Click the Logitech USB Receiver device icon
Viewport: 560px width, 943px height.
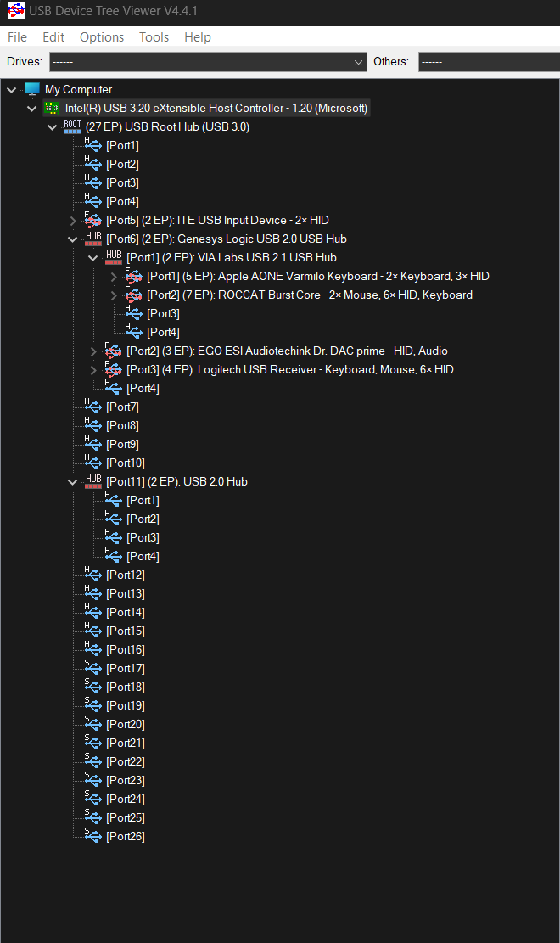click(113, 369)
